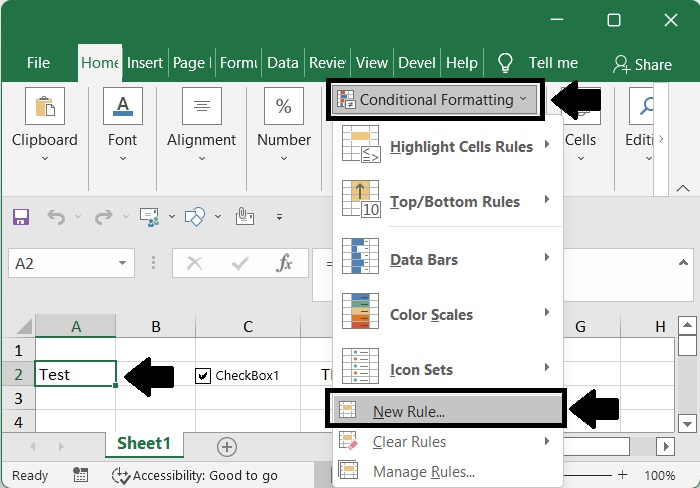Click the Save icon in quick access toolbar
This screenshot has height=488, width=700.
pos(21,216)
